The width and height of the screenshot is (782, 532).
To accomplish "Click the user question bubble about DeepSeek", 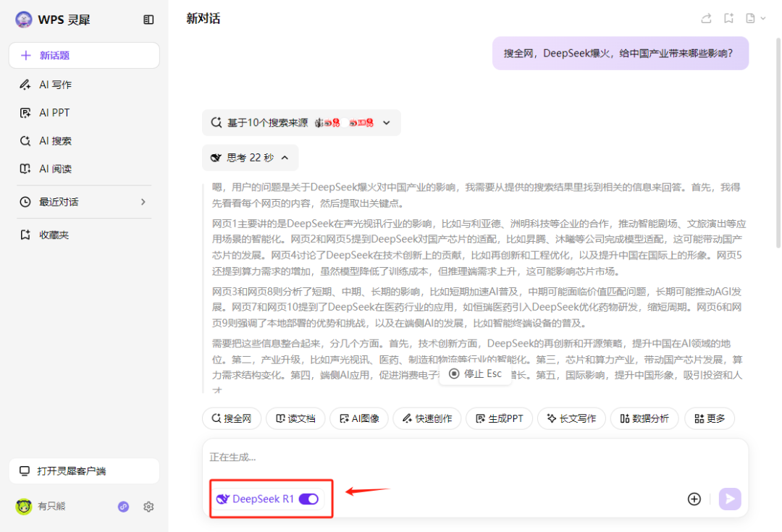I will coord(620,54).
